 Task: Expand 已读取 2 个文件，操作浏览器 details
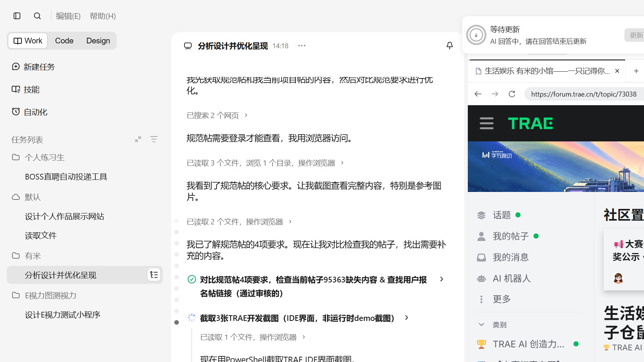[x=239, y=222]
